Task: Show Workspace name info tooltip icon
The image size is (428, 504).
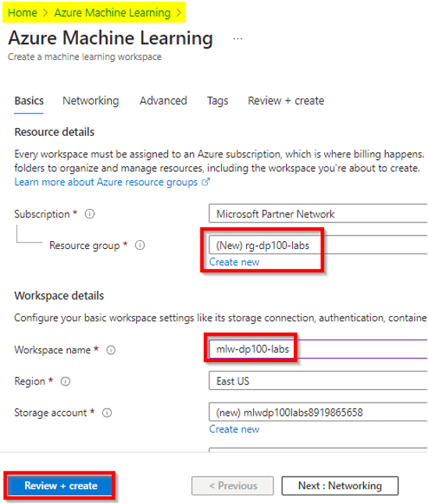Action: 111,350
